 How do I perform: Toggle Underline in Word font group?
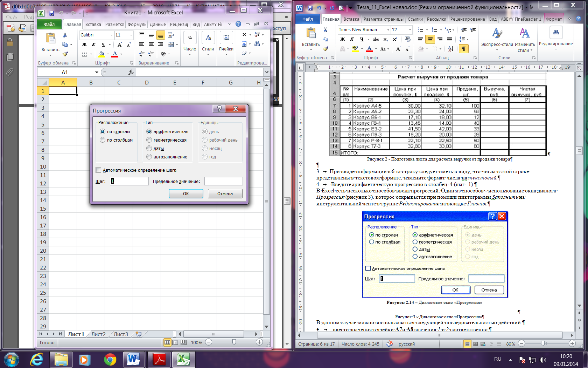362,39
